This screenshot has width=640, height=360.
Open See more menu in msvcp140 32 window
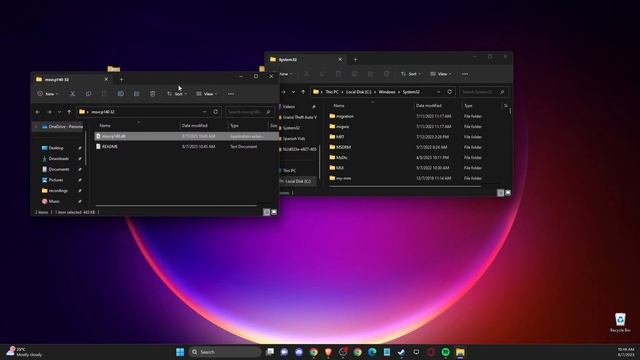231,94
